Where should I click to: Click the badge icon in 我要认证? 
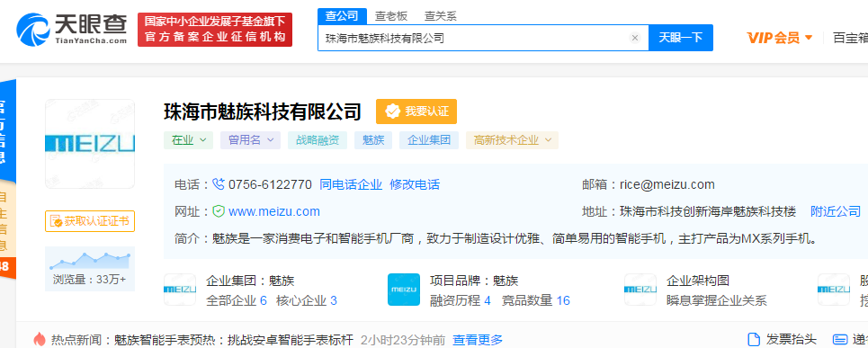[x=392, y=112]
